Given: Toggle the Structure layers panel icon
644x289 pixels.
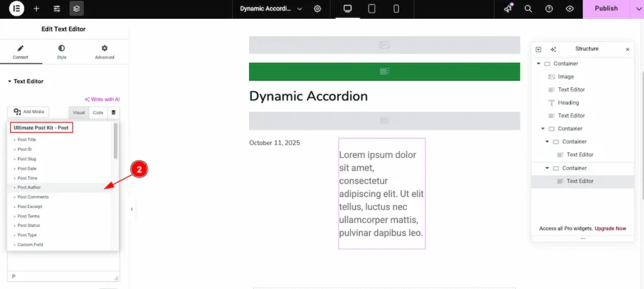Looking at the screenshot, I should [x=77, y=9].
